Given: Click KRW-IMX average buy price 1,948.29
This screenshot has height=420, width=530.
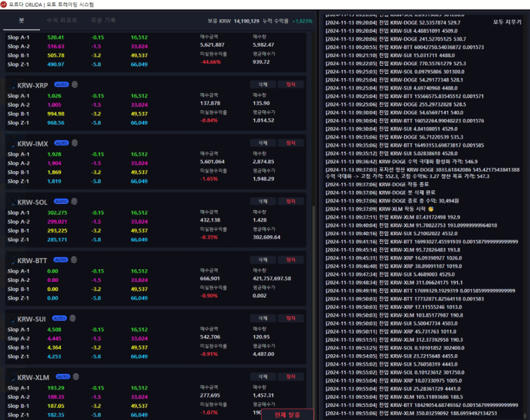Looking at the screenshot, I should 263,179.
